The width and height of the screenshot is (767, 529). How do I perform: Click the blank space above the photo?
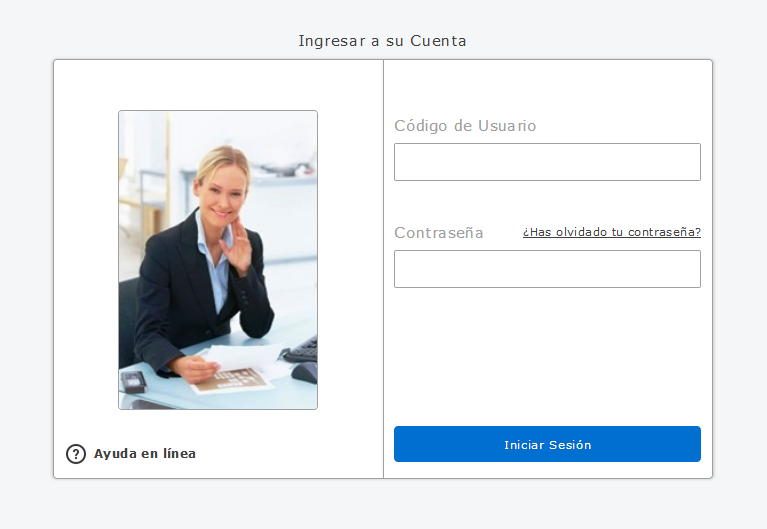click(218, 85)
